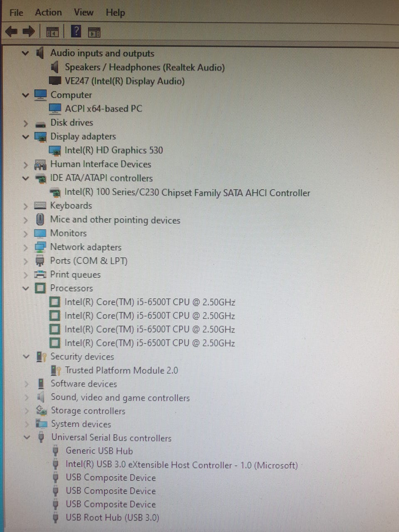This screenshot has width=399, height=532.
Task: Select Intel 100 Series/C230 SATA AHCI Controller
Action: 187,192
